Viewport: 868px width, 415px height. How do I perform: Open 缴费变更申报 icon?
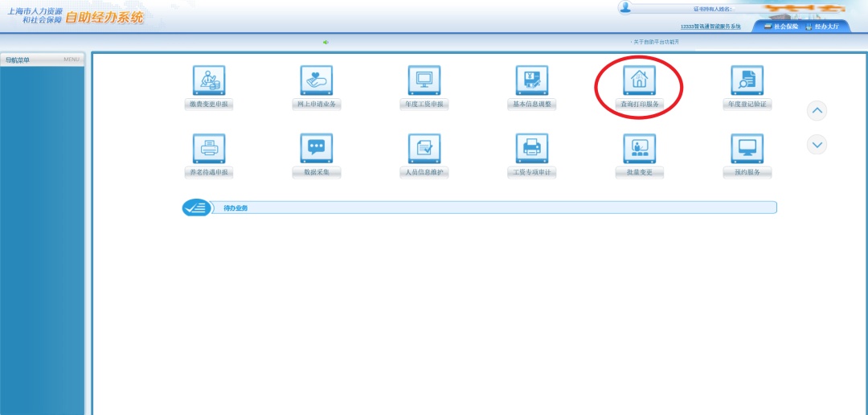click(209, 81)
